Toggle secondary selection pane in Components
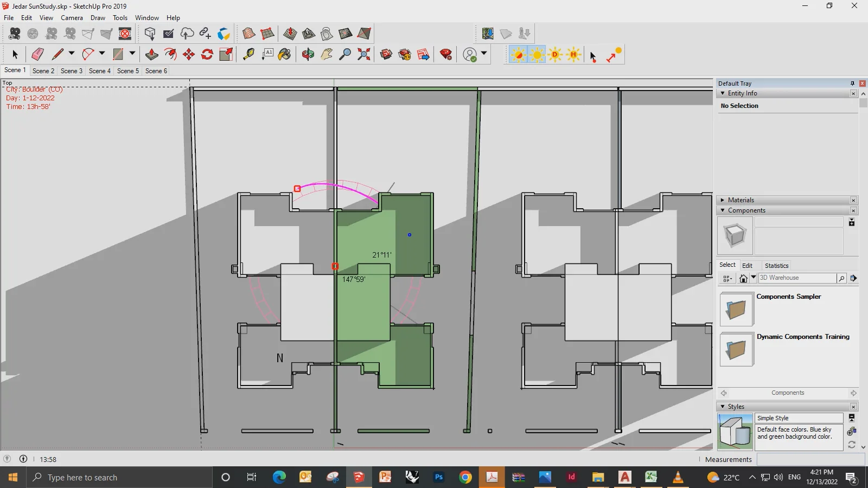This screenshot has height=488, width=868. click(x=852, y=222)
